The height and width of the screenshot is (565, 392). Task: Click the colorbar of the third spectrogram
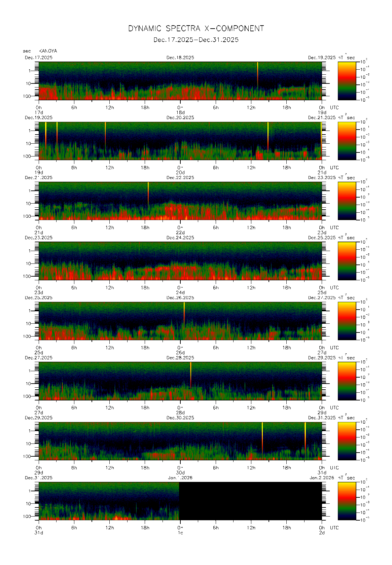click(347, 201)
